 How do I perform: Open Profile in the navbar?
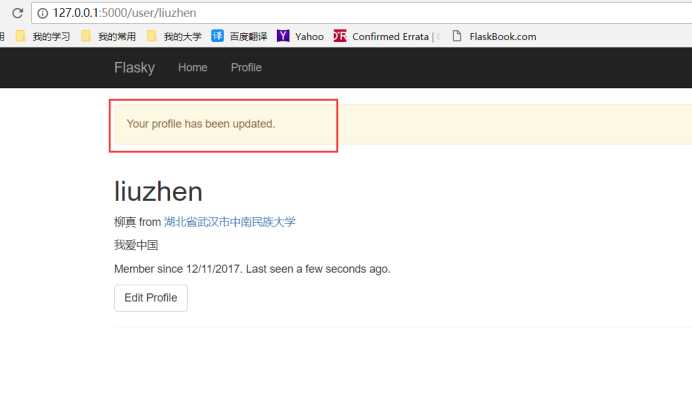click(246, 68)
